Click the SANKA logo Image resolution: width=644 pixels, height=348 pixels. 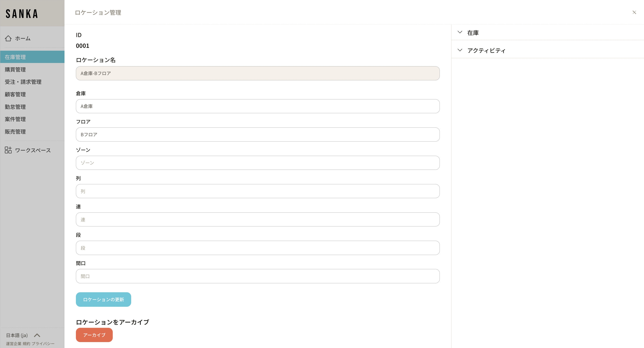[22, 14]
